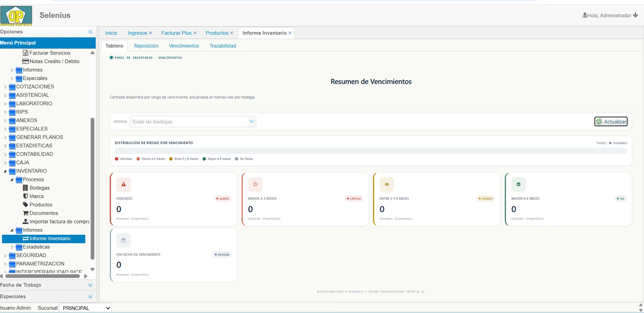Screen dimensions: 644x313
Task: Click the Vencidos red legend dot
Action: (x=117, y=159)
